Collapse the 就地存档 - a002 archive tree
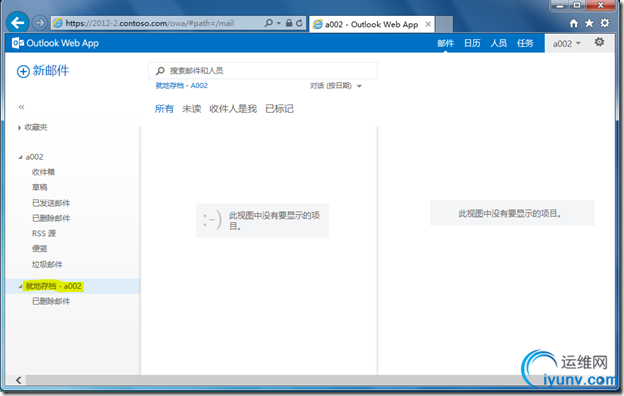The height and width of the screenshot is (396, 624). tap(20, 286)
